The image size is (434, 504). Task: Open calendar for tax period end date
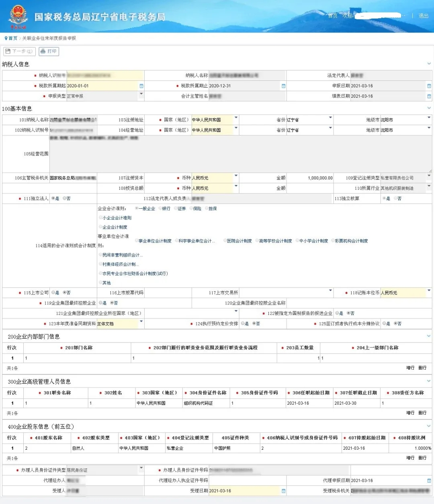[283, 86]
